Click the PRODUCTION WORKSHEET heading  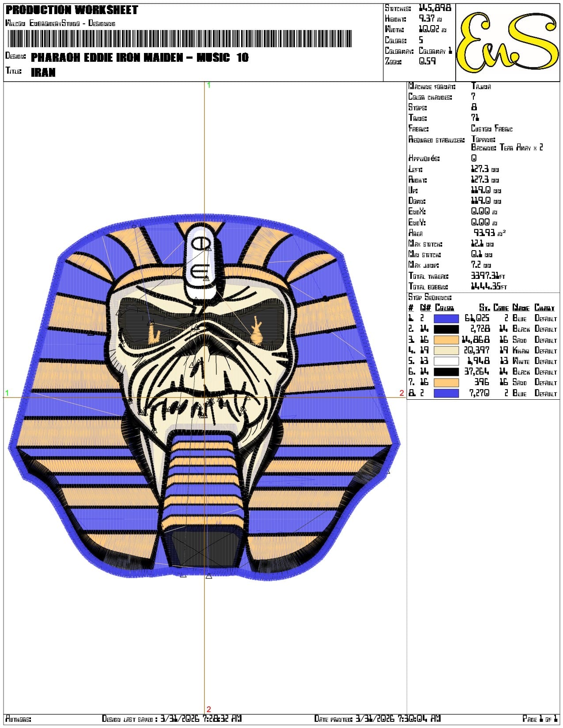(x=72, y=10)
